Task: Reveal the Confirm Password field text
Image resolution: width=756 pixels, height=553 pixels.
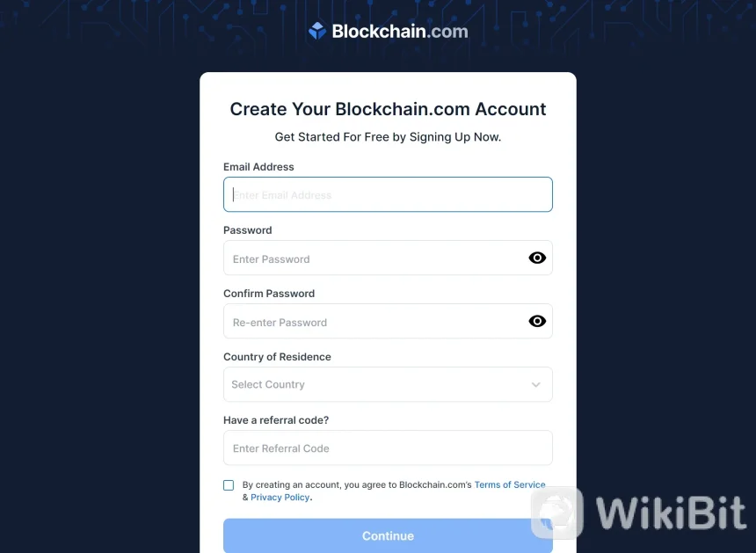Action: (x=537, y=321)
